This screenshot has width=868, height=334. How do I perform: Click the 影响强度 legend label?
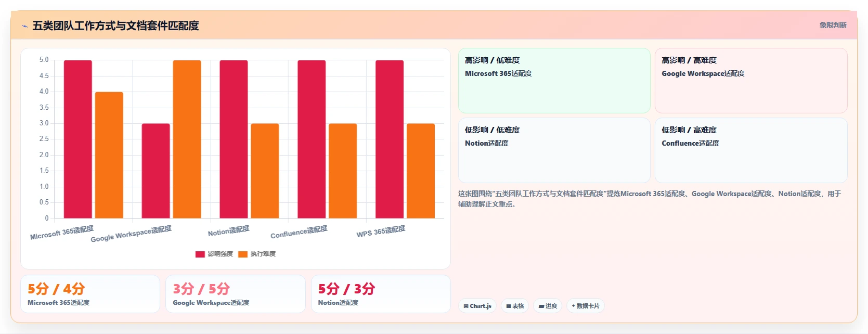coord(220,254)
